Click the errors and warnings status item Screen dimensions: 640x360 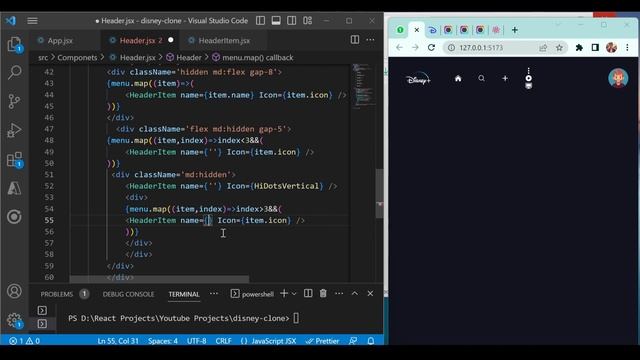pos(24,341)
